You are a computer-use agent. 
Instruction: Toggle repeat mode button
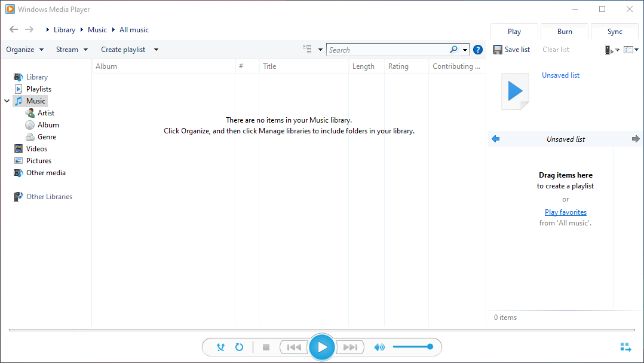(239, 347)
